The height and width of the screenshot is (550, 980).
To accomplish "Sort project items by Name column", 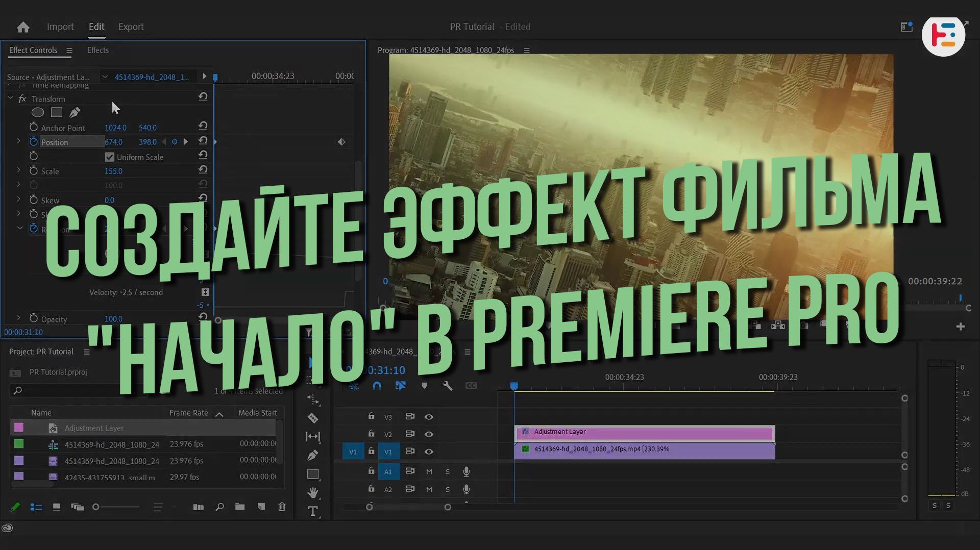I will coord(41,413).
